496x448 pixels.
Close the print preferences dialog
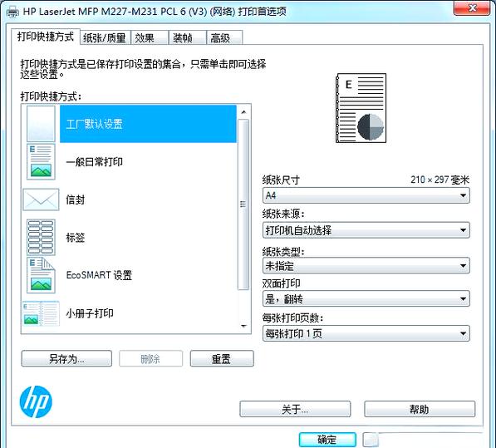pyautogui.click(x=472, y=7)
